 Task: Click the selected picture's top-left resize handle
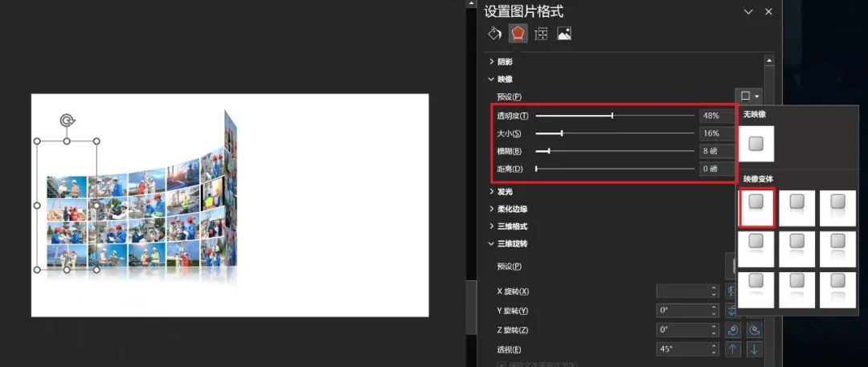click(x=38, y=141)
